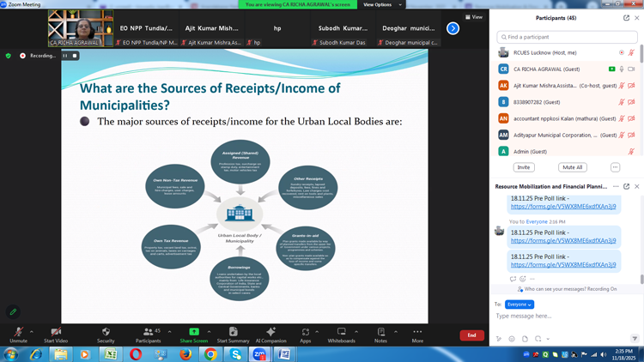This screenshot has width=644, height=362.
Task: Pause the meeting recording
Action: [64, 56]
